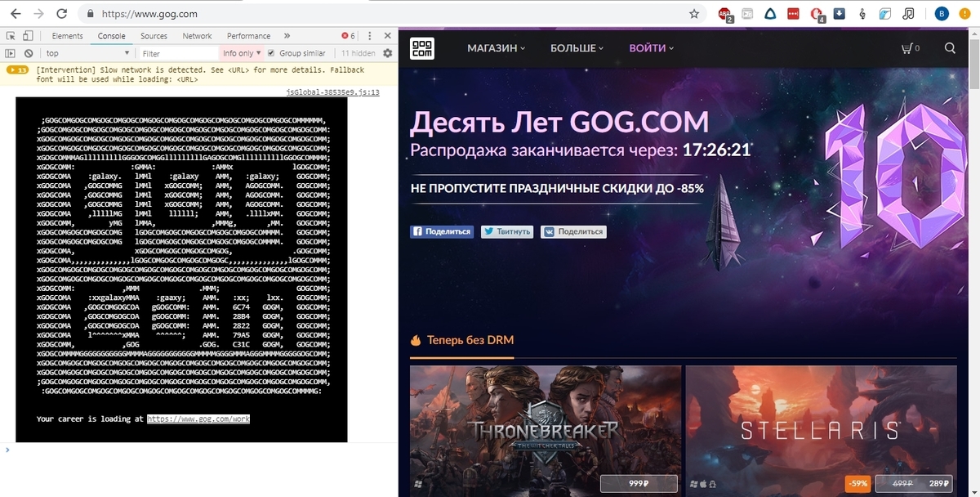The width and height of the screenshot is (980, 497).
Task: Click the inspect element picker icon
Action: point(11,36)
